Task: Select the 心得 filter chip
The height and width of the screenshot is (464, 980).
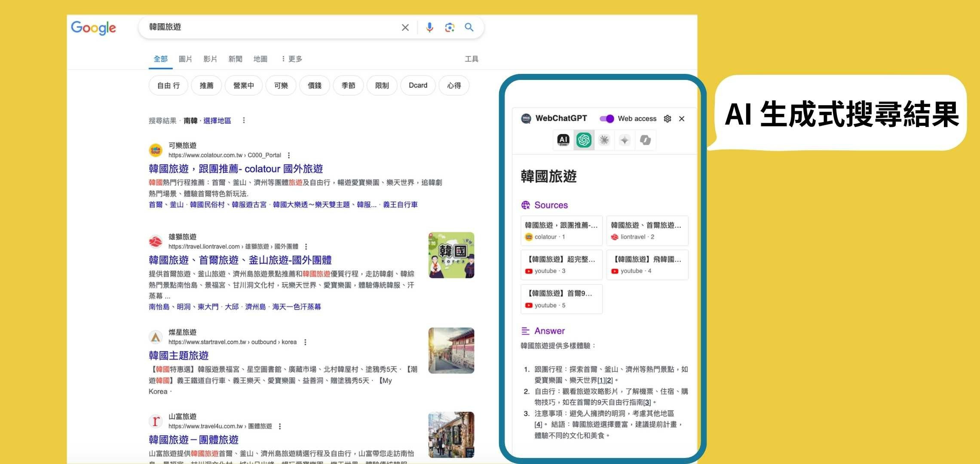Action: click(x=454, y=85)
